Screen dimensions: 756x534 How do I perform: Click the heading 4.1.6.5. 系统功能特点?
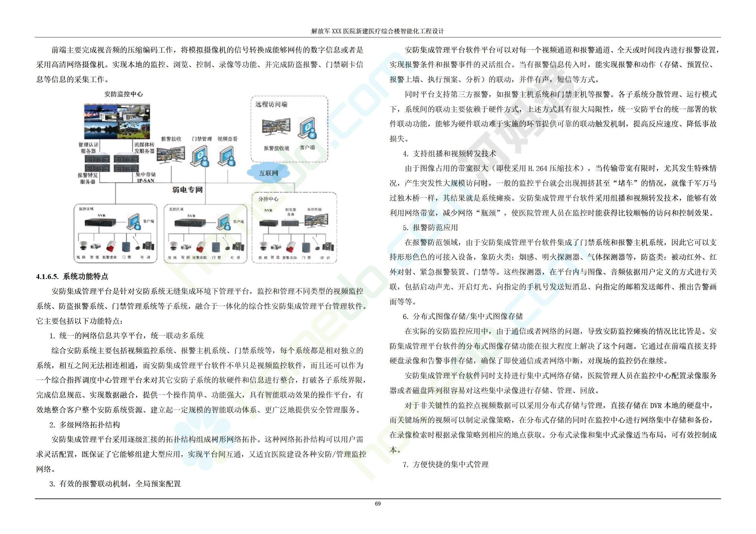pos(72,277)
